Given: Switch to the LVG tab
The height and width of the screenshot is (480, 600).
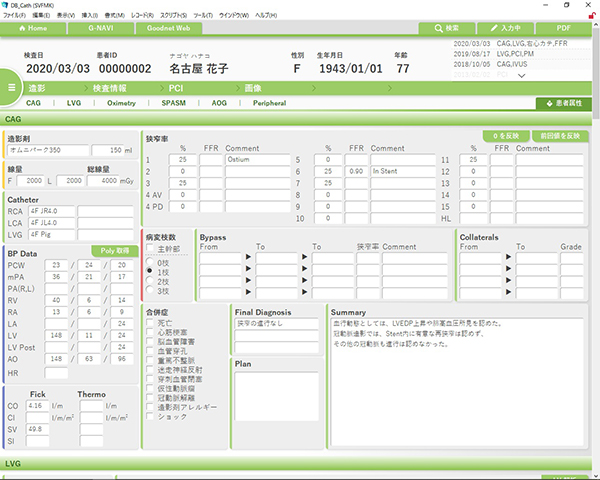Looking at the screenshot, I should tap(75, 102).
